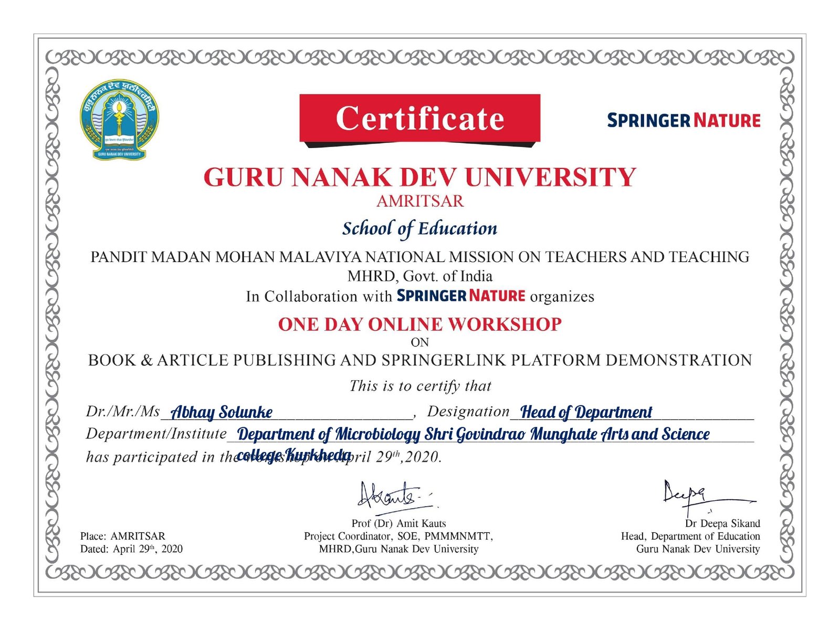The image size is (840, 630).
Task: Click the ONE DAY ONLINE WORKSHOP title
Action: pos(419,324)
